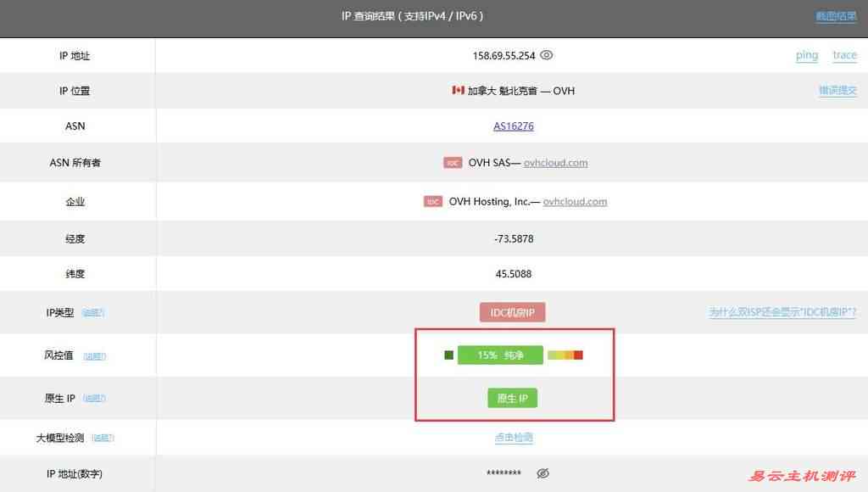868x492 pixels.
Task: Click the 点击检测 link
Action: [514, 437]
